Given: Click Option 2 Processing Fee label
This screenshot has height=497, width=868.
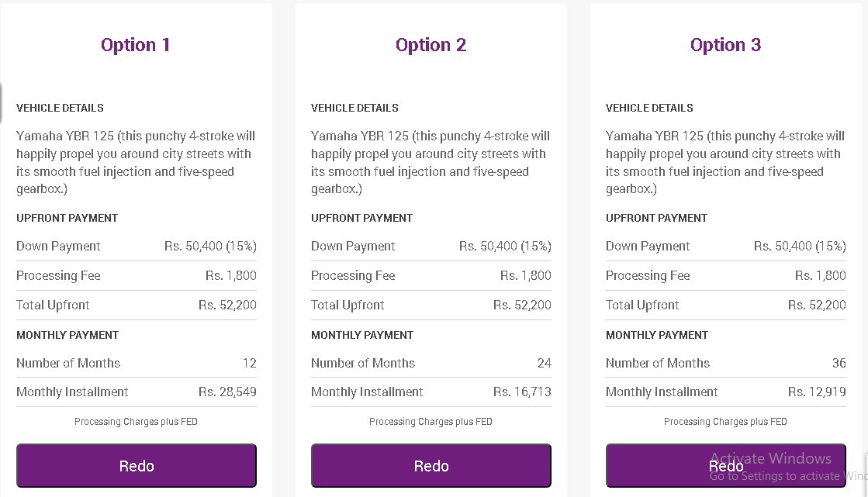Looking at the screenshot, I should 353,275.
